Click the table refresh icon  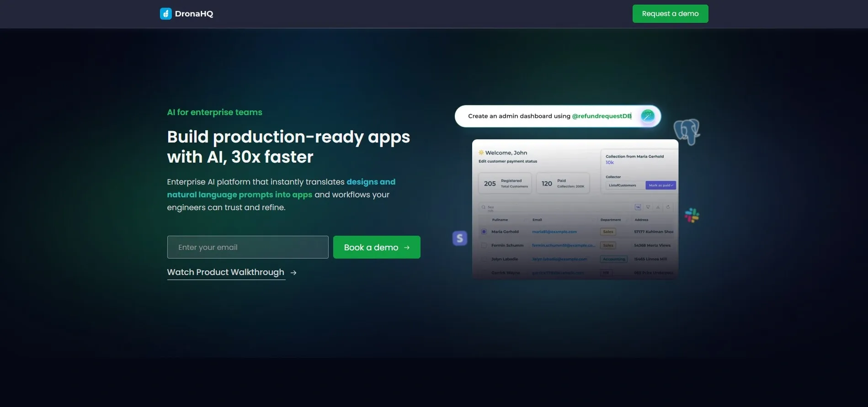click(x=668, y=207)
